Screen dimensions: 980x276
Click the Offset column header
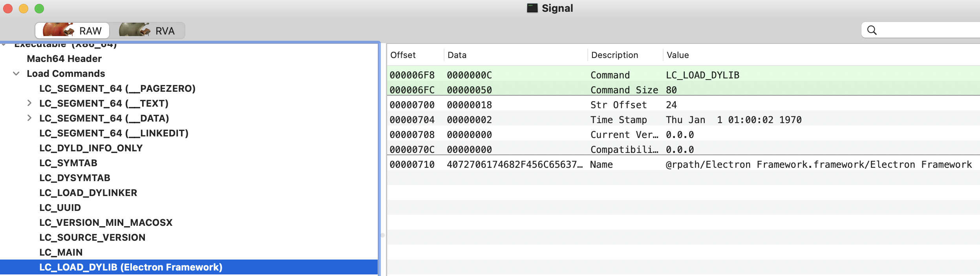click(403, 55)
